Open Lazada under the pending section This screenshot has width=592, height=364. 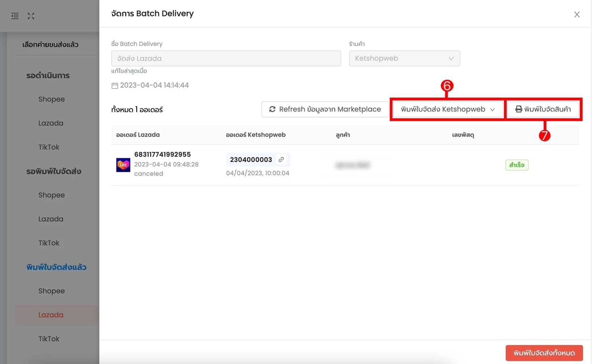click(51, 123)
